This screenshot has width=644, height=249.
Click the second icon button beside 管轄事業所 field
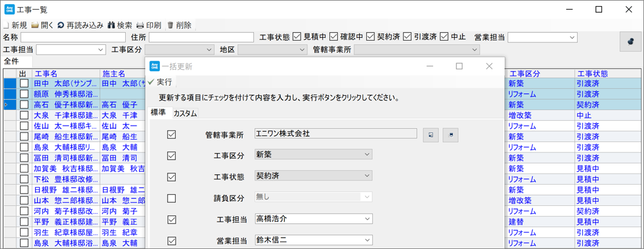(x=451, y=135)
